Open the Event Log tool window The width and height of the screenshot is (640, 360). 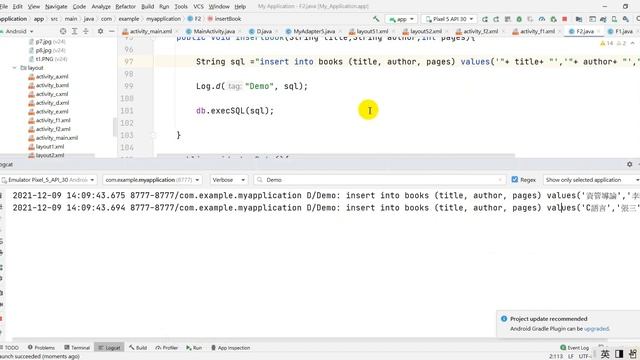575,348
